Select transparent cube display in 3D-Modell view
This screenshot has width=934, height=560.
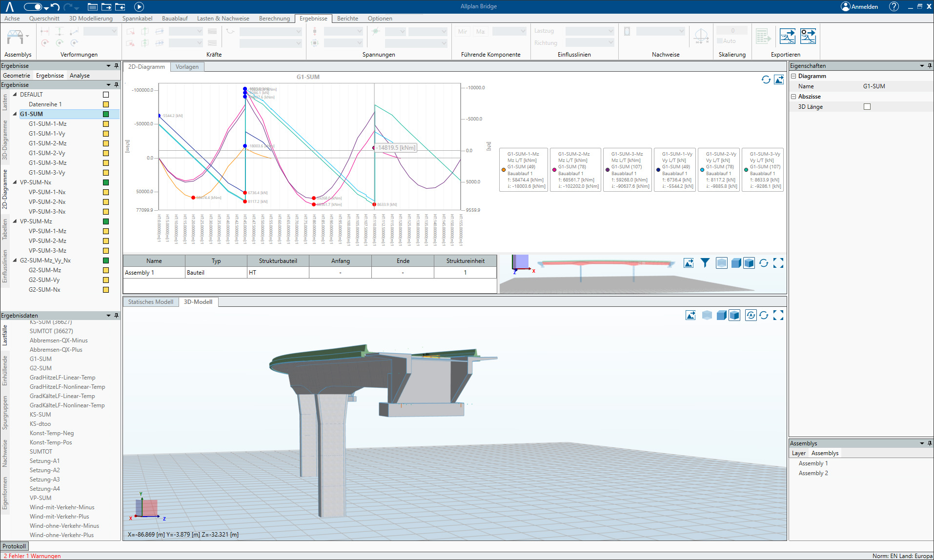[707, 315]
